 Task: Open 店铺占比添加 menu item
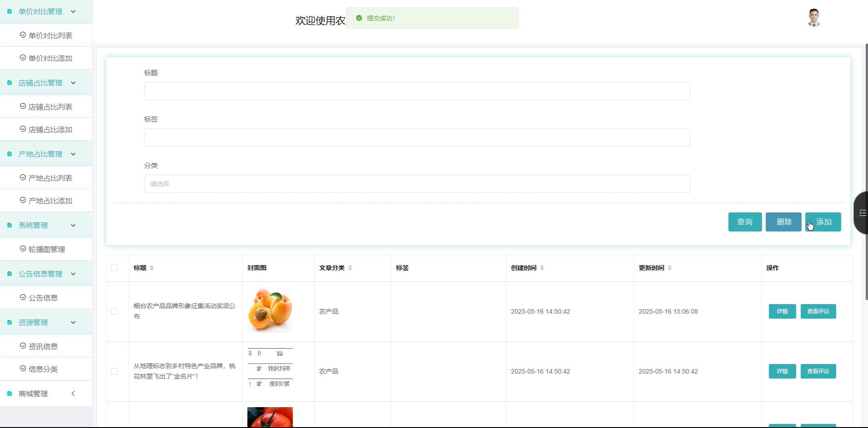46,129
